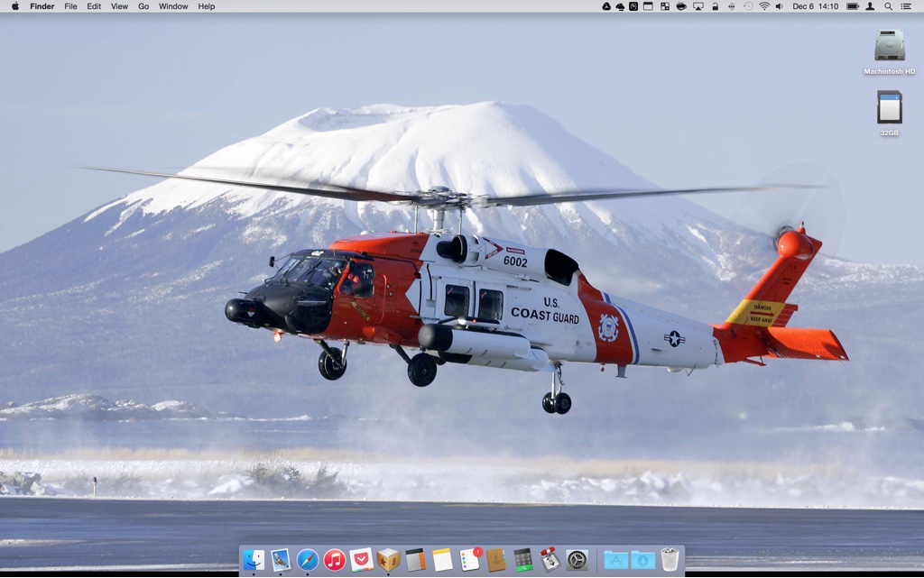Open System Preferences gear icon
924x578 pixels.
pos(577,560)
